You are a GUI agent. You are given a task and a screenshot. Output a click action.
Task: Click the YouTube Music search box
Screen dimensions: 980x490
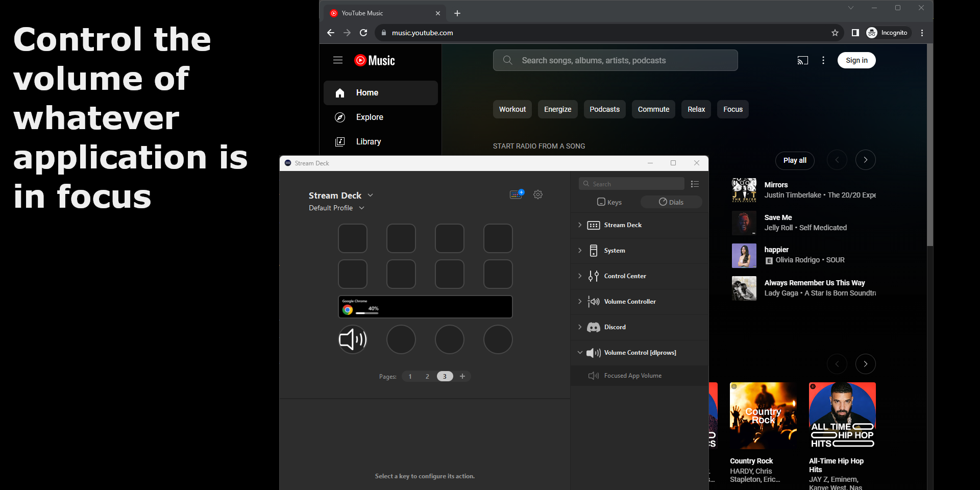tap(616, 60)
